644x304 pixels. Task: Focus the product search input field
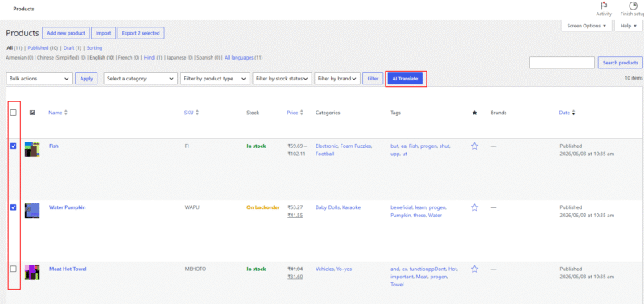562,63
